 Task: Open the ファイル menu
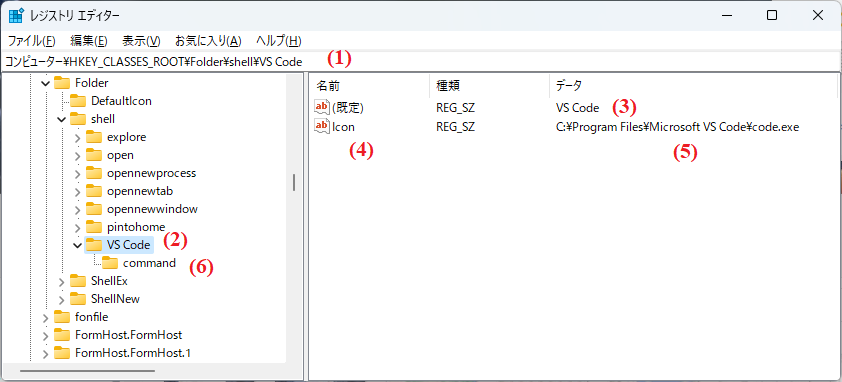pos(31,41)
